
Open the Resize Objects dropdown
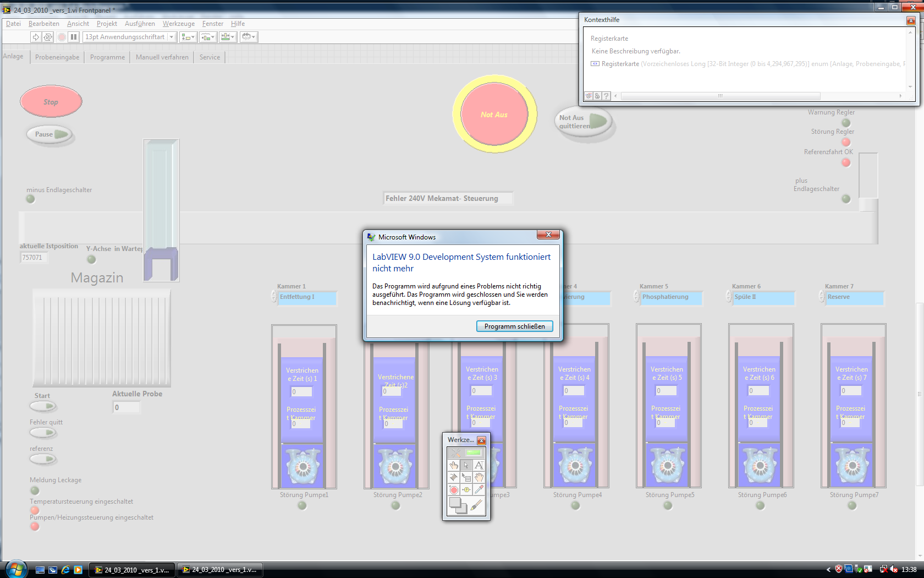(227, 37)
